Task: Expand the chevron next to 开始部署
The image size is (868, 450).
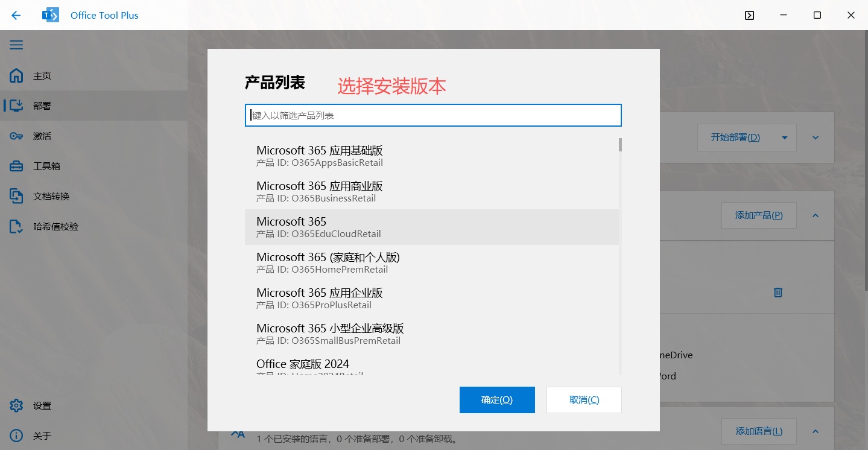Action: pos(816,138)
